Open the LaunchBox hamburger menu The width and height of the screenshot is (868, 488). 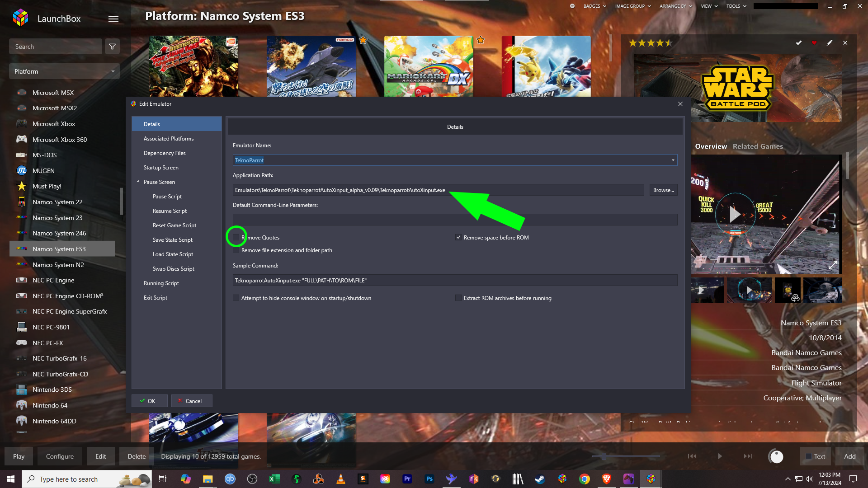[113, 19]
